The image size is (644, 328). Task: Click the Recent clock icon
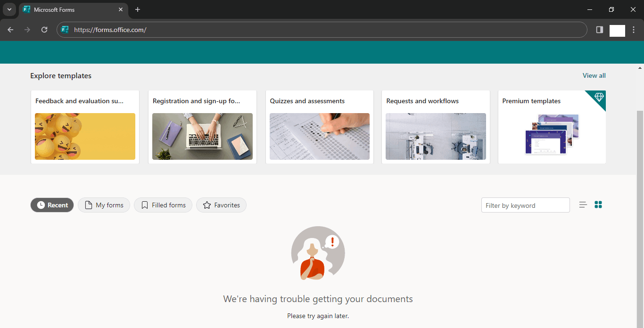[40, 205]
